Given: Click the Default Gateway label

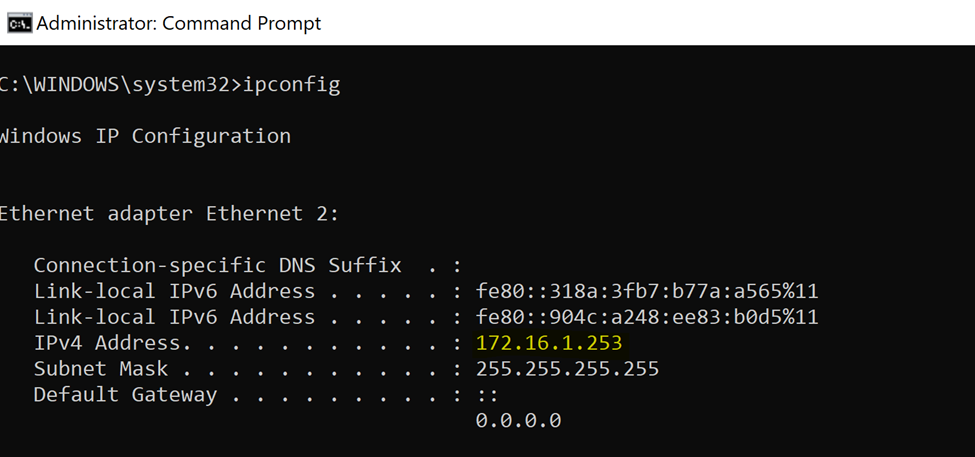Looking at the screenshot, I should point(126,395).
